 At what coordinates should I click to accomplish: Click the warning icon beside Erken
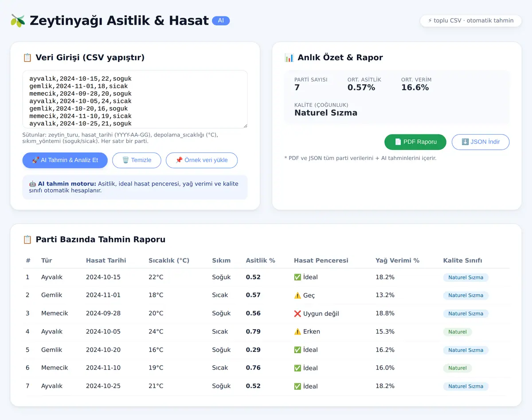(297, 332)
